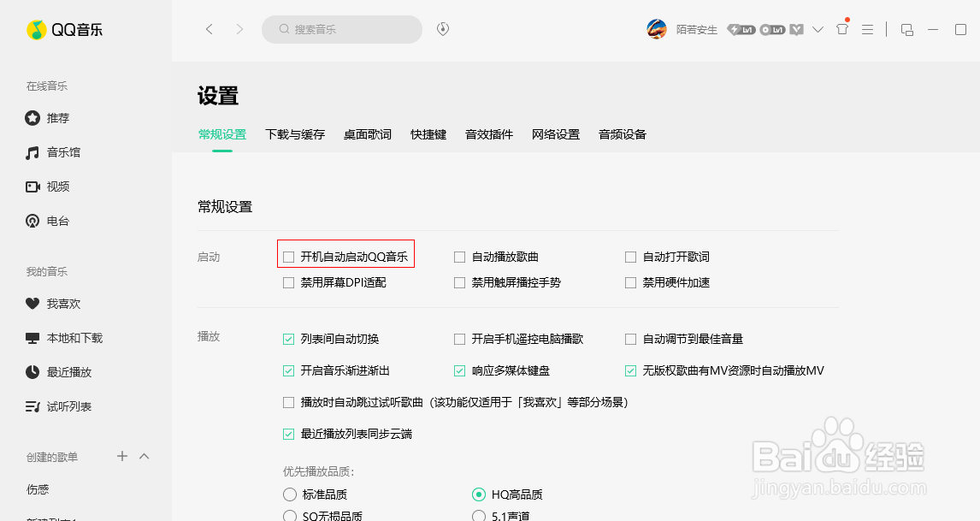Select the 标准品质 audio quality option
Image resolution: width=980 pixels, height=521 pixels.
(x=288, y=494)
